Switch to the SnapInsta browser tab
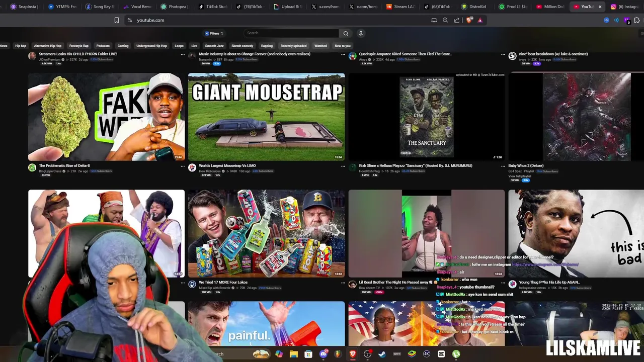The image size is (644, 362). tap(24, 7)
